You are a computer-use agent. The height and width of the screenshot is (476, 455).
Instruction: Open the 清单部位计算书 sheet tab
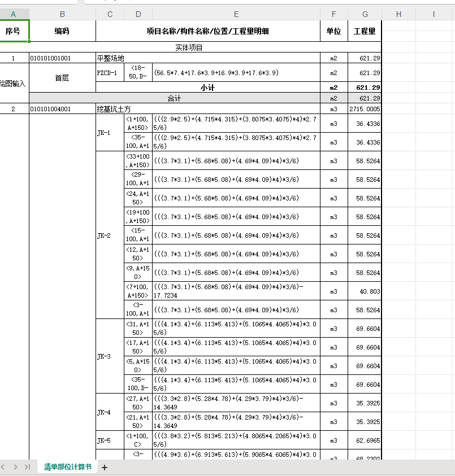(x=67, y=467)
